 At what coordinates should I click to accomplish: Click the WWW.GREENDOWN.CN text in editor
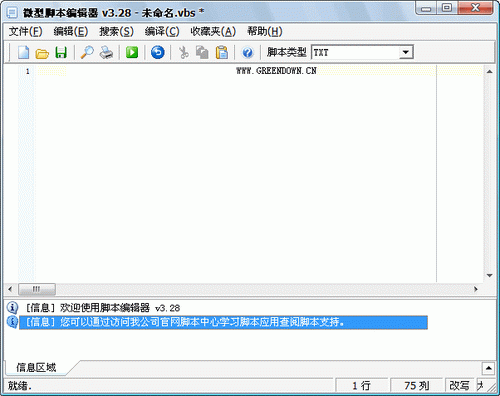point(276,71)
